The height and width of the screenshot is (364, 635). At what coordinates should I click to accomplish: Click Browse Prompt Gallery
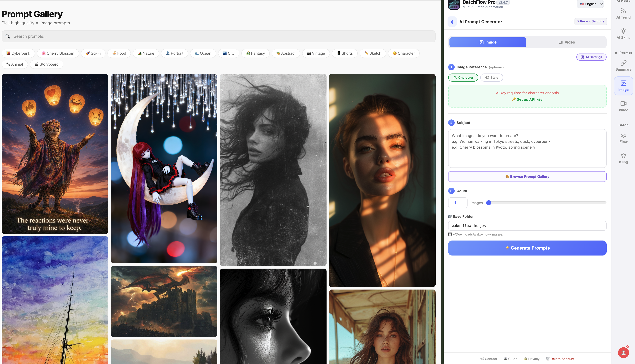[x=527, y=177]
